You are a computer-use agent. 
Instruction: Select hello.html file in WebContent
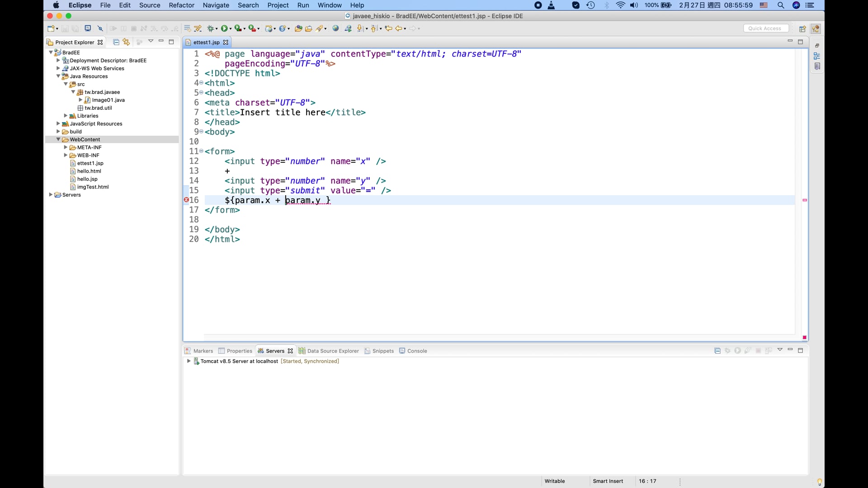(89, 171)
